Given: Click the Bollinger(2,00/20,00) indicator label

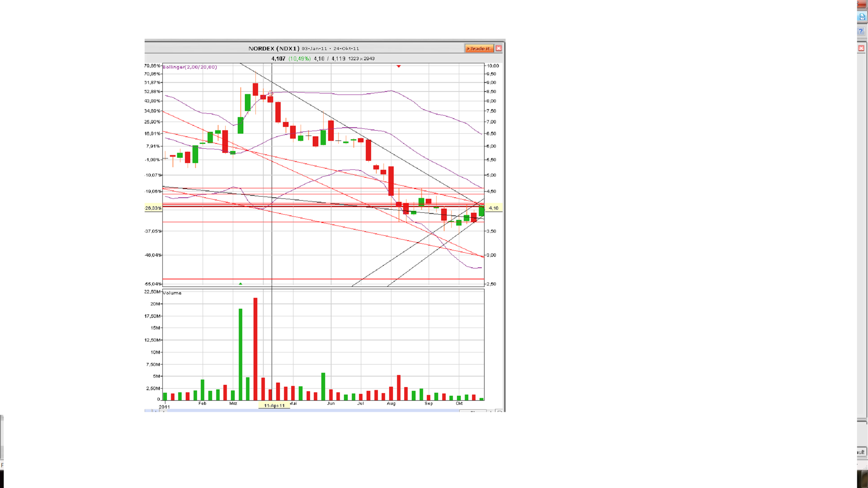Looking at the screenshot, I should coord(189,67).
